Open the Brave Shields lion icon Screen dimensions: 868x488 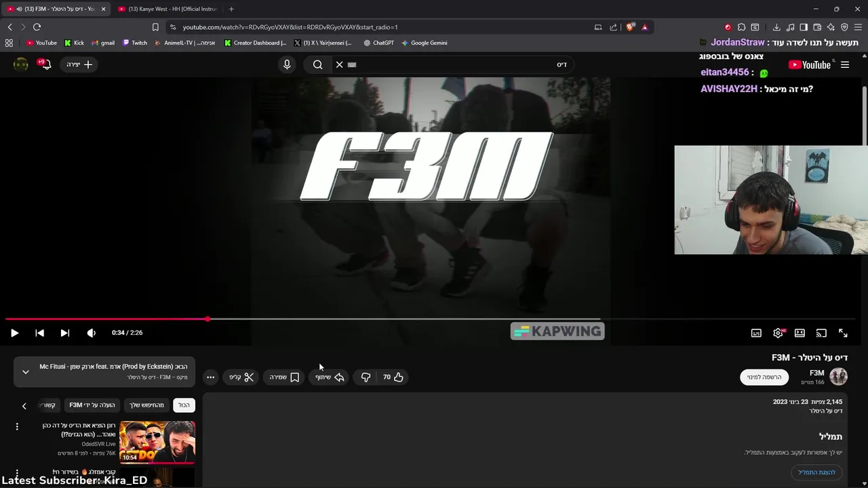coord(631,27)
